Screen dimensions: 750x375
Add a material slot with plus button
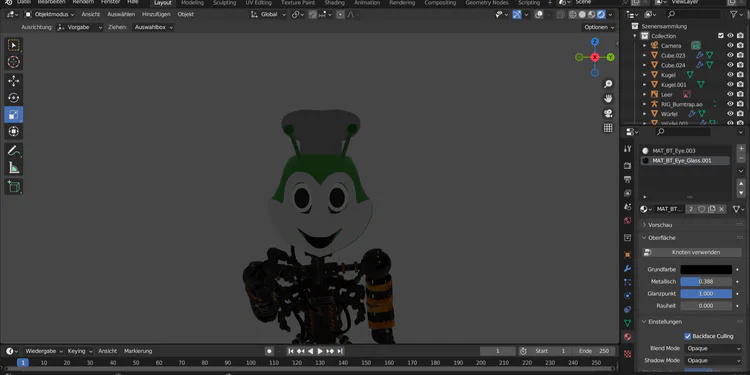point(741,149)
